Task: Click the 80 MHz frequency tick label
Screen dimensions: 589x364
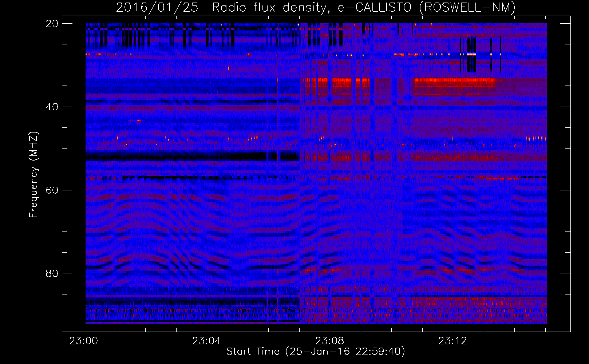Action: [52, 273]
